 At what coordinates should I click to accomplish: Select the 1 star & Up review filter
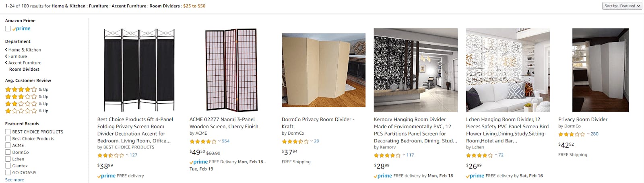point(27,111)
